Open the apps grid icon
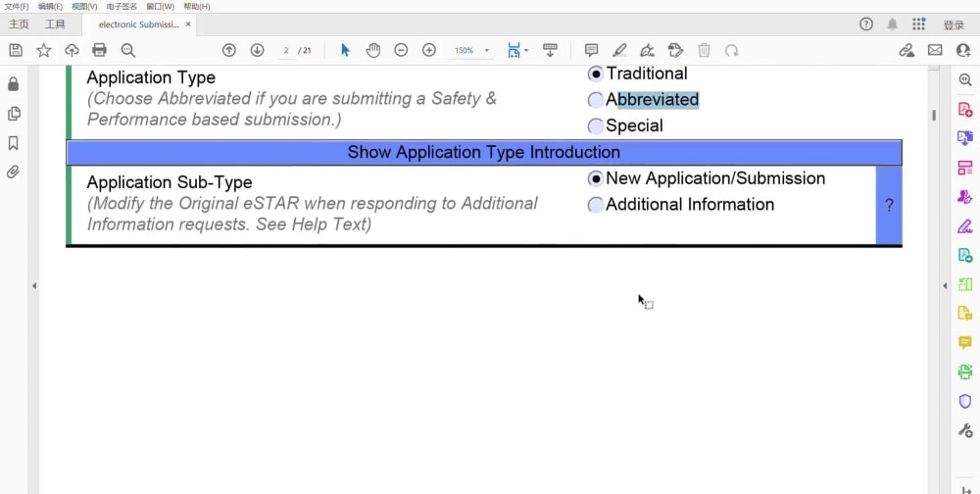This screenshot has width=980, height=494. (x=919, y=25)
